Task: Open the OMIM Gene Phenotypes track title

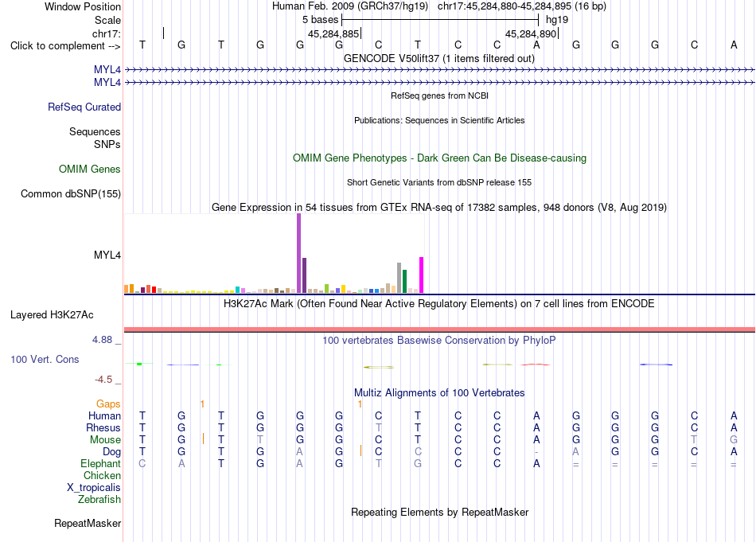Action: point(439,158)
